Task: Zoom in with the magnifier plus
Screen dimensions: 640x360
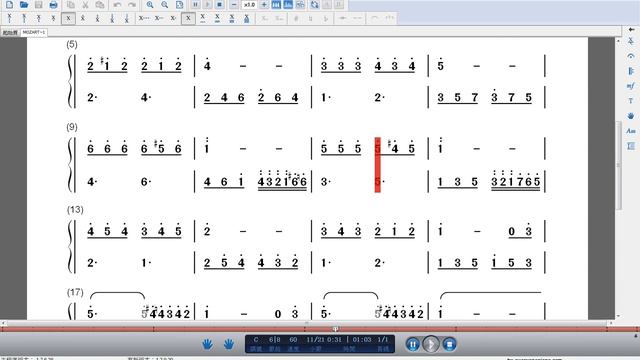Action: pos(150,5)
